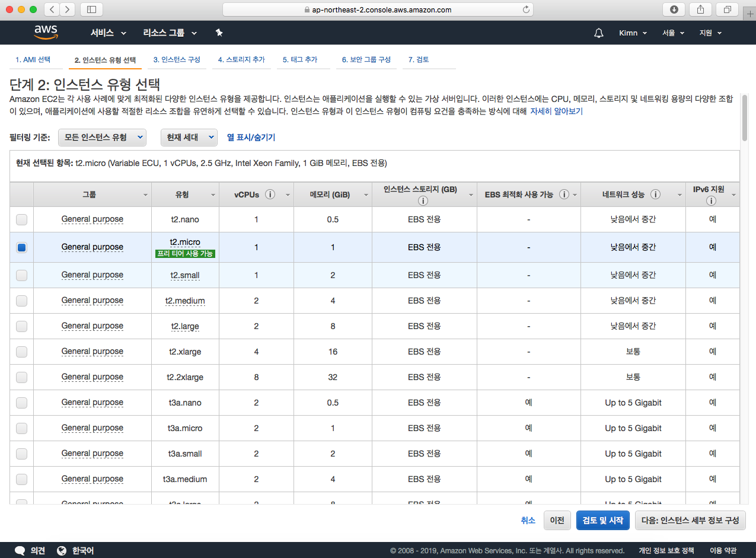The width and height of the screenshot is (756, 558).
Task: Select the t2.2xlarge checkbox
Action: pos(21,377)
